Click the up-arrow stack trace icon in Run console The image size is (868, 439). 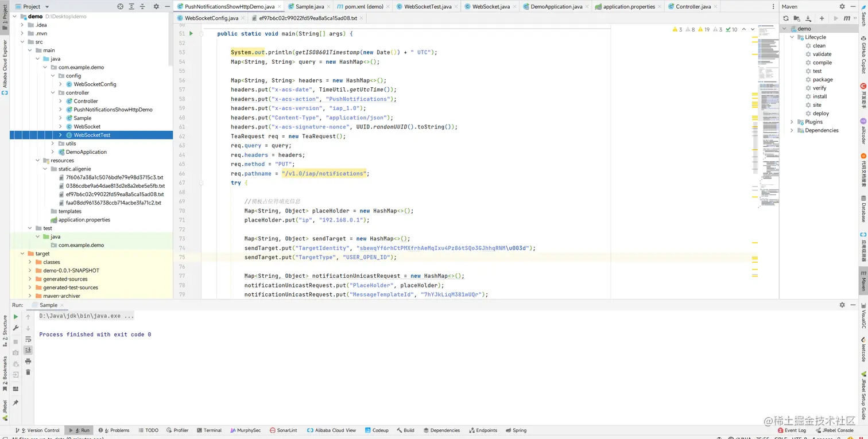(28, 317)
